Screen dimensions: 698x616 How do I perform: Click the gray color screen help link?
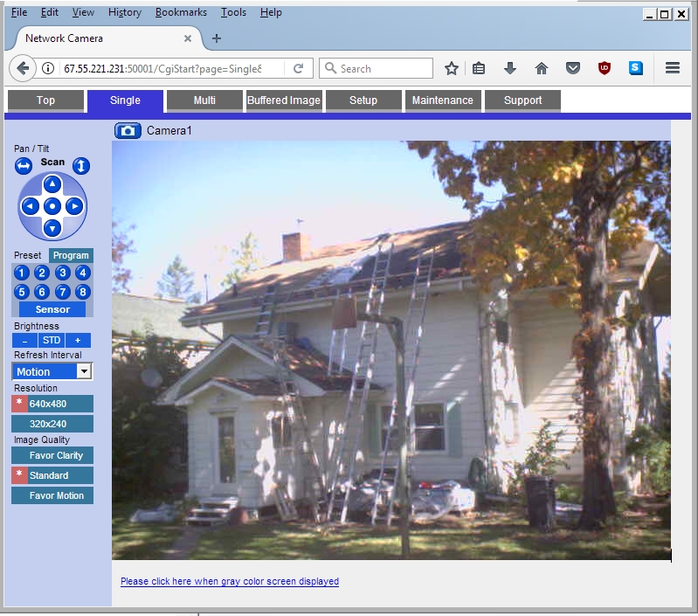[230, 581]
